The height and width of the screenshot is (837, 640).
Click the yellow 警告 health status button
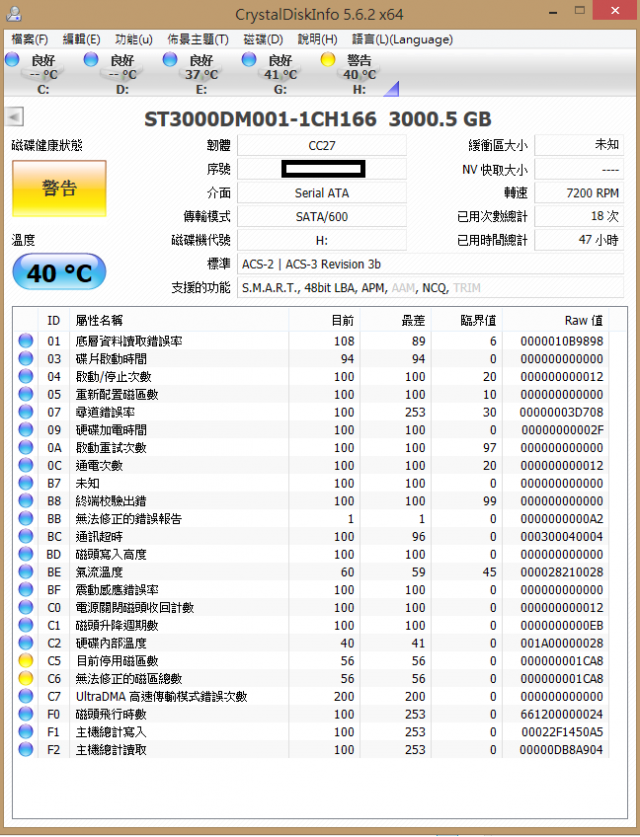[59, 188]
